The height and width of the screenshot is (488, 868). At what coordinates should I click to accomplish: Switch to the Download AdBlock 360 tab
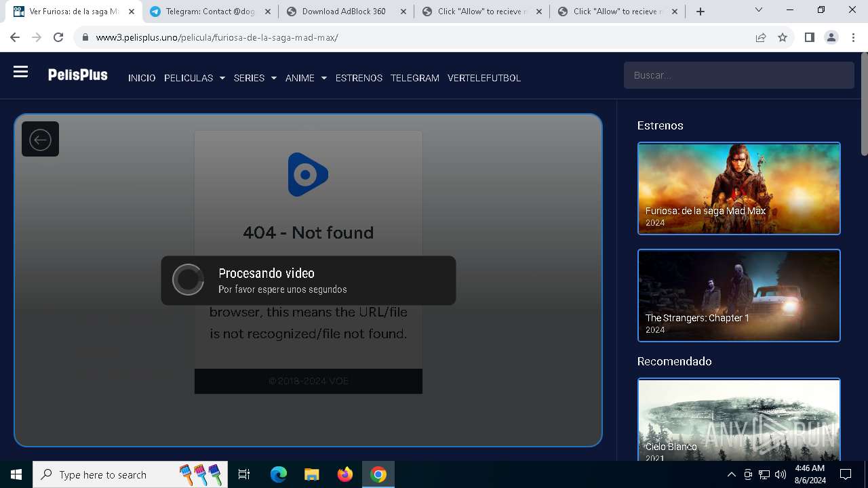point(344,12)
